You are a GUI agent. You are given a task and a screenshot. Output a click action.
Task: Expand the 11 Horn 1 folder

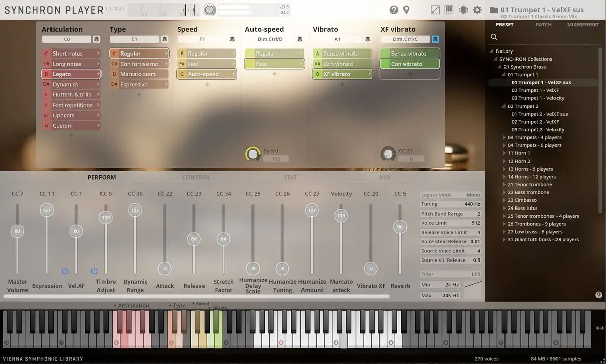(x=504, y=153)
